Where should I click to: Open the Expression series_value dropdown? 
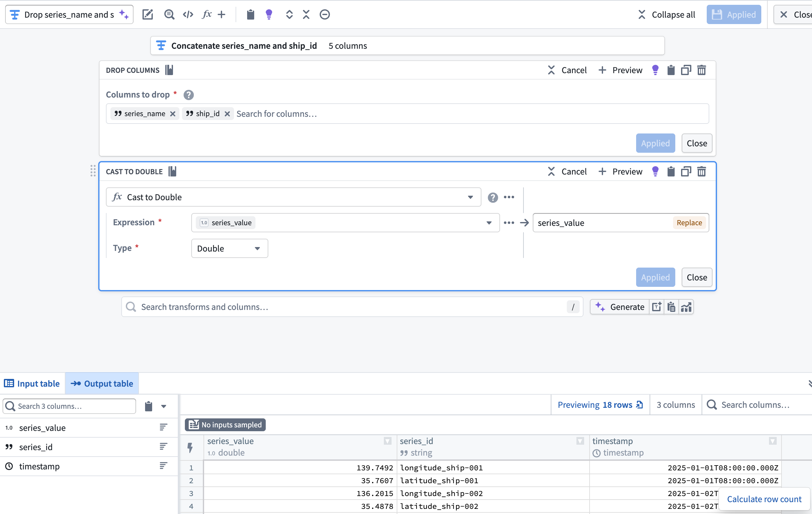[488, 222]
